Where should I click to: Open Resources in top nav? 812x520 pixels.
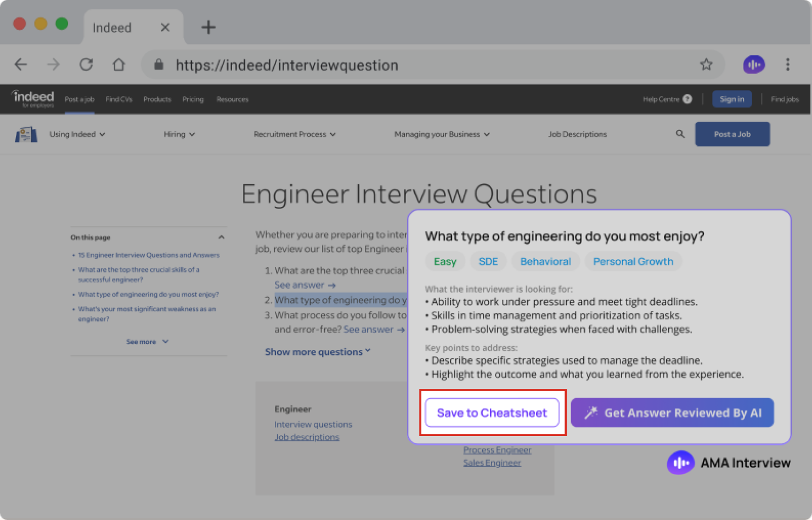click(232, 99)
